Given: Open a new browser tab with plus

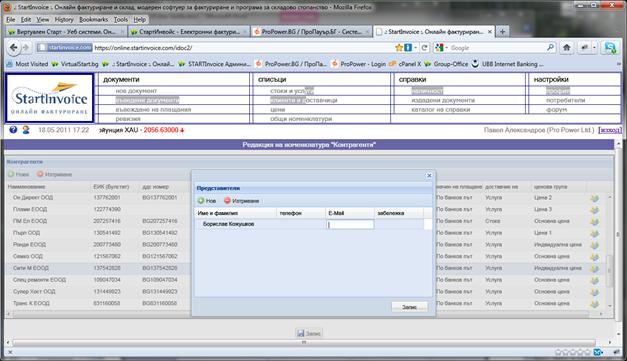Looking at the screenshot, I should 503,32.
